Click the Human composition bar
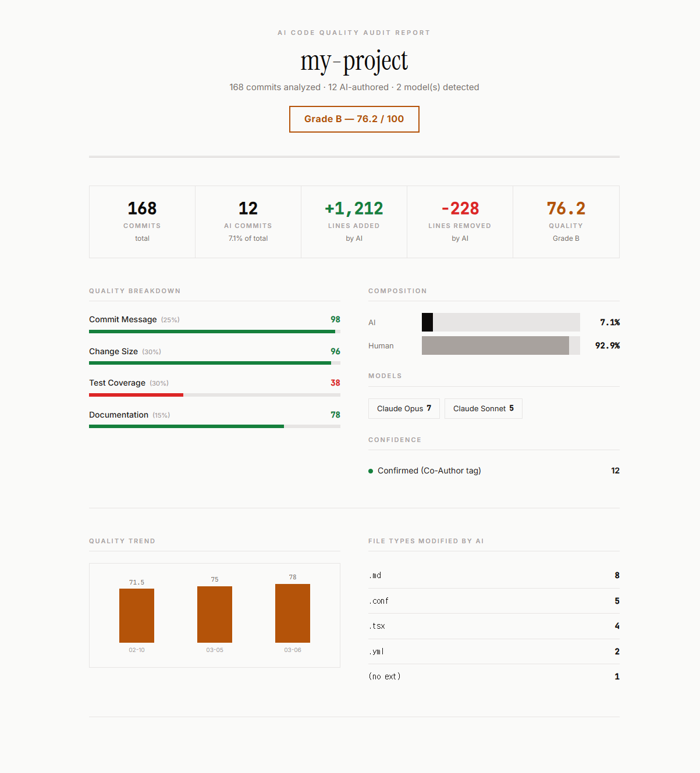This screenshot has width=700, height=773. click(501, 345)
